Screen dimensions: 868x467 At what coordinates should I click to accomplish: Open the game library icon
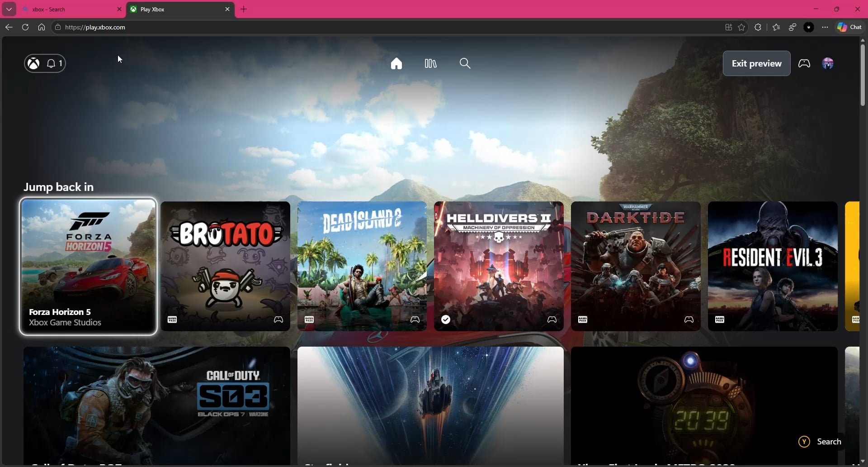pyautogui.click(x=430, y=64)
